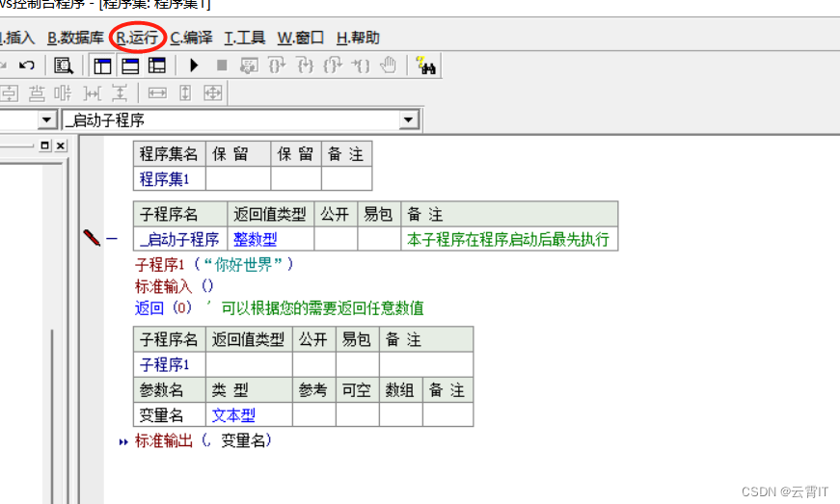The height and width of the screenshot is (504, 840).
Task: Expand the _启动子程序 dropdown arrow
Action: [409, 119]
